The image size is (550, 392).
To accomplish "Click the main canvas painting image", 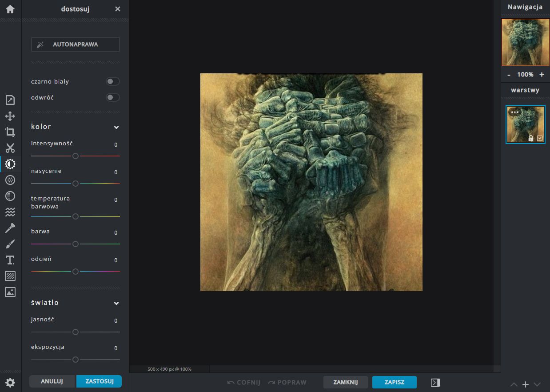I will click(311, 182).
